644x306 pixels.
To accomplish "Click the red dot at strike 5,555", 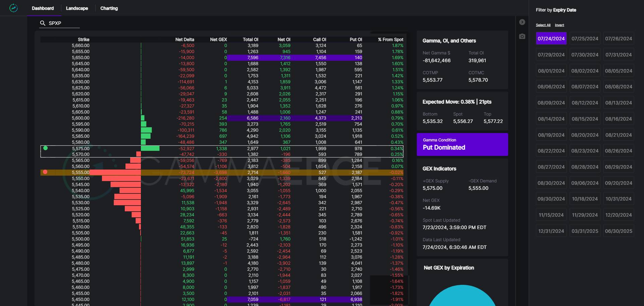I will pos(45,172).
